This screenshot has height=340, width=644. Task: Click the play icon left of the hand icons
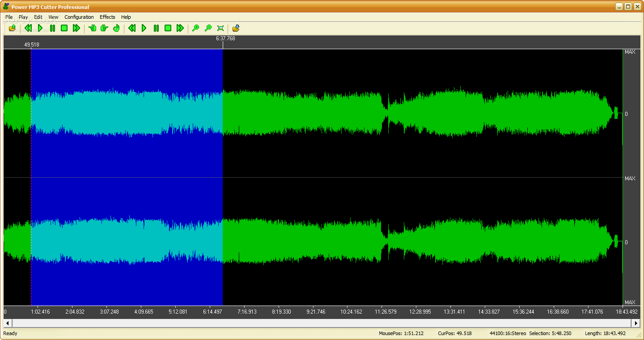[x=40, y=28]
